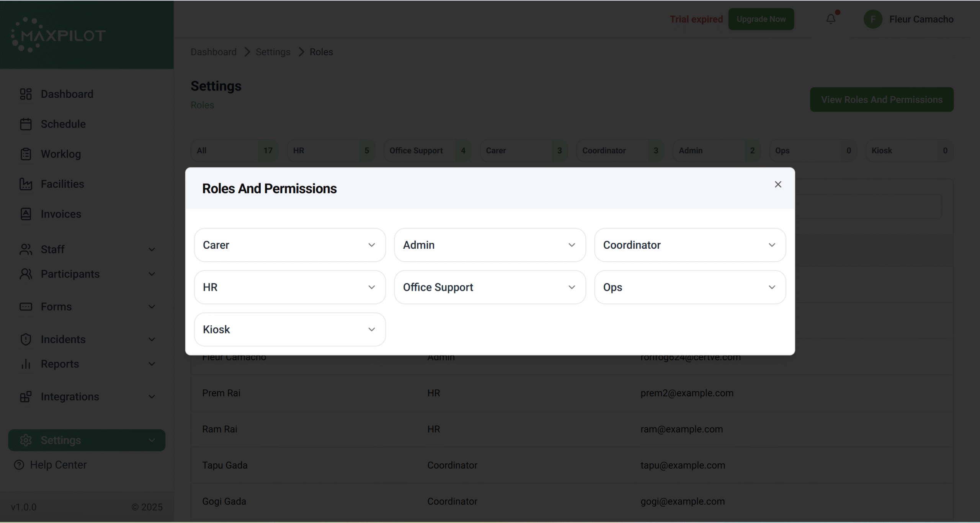The height and width of the screenshot is (523, 980).
Task: Click the Dashboard grid icon in sidebar
Action: 26,94
